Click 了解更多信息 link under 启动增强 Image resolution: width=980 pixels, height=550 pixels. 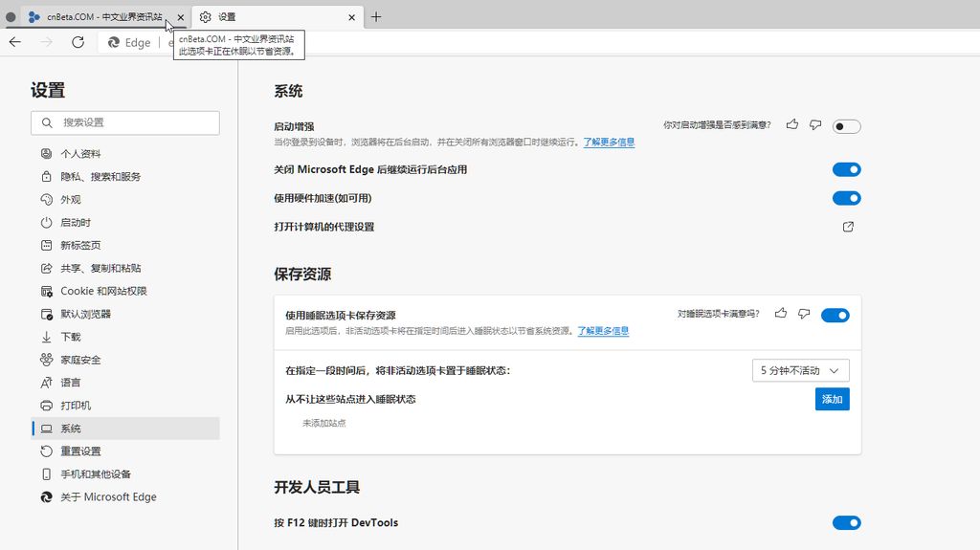609,142
